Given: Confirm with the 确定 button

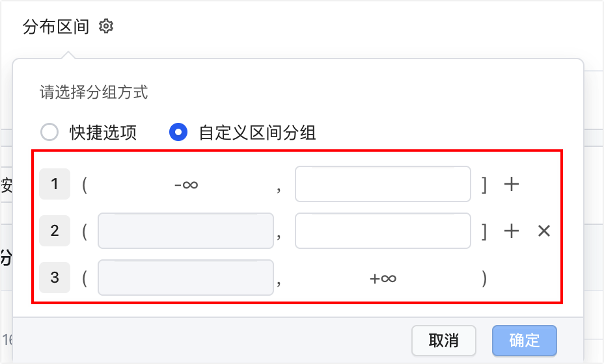Looking at the screenshot, I should coord(524,341).
